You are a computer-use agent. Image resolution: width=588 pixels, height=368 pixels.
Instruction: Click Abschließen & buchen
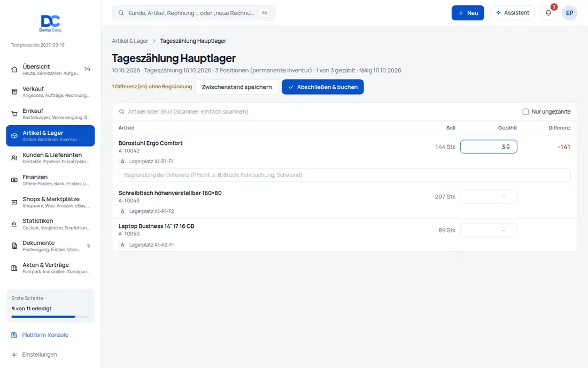322,87
